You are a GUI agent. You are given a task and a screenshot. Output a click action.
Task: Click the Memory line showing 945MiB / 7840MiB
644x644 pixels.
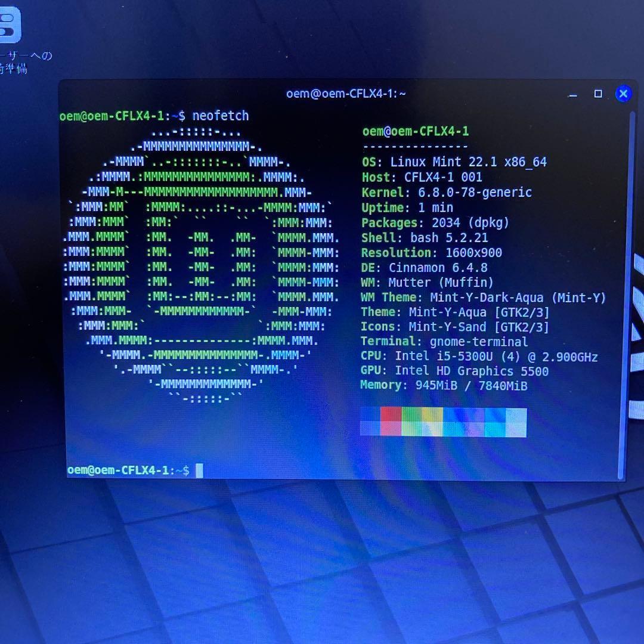(444, 385)
